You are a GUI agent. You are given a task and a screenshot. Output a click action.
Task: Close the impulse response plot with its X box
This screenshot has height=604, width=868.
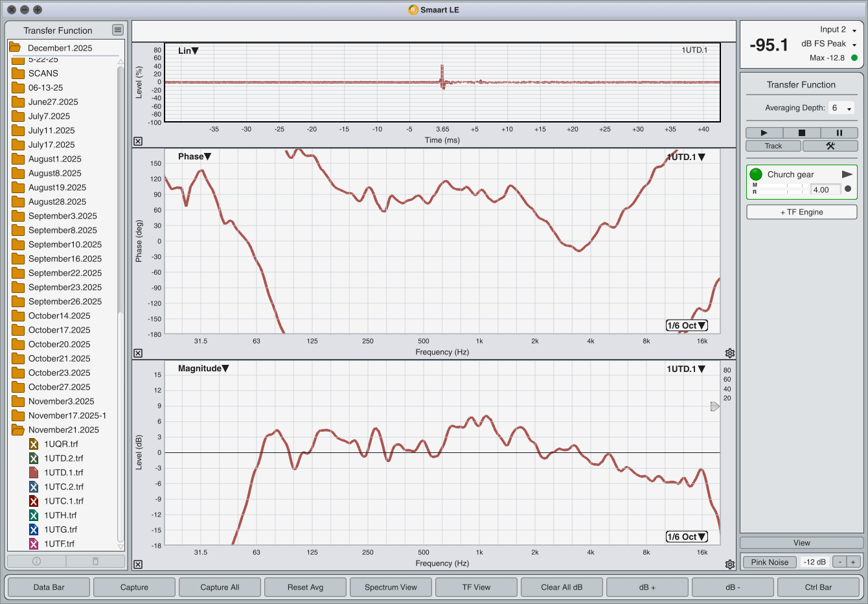coord(138,141)
